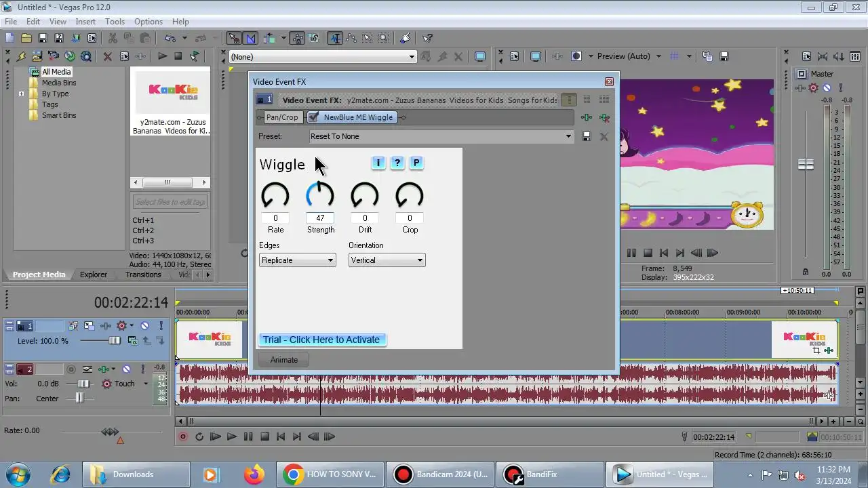Import media with the Project Media icon

(37, 56)
